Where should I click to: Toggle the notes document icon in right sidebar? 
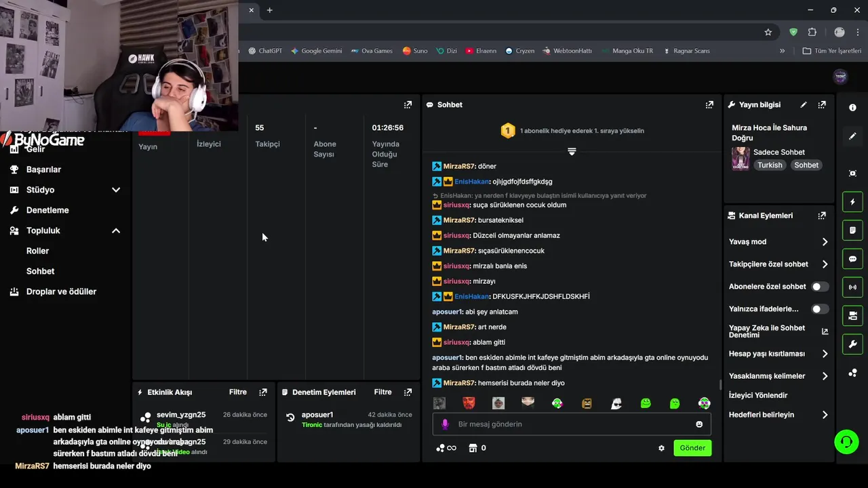[852, 230]
